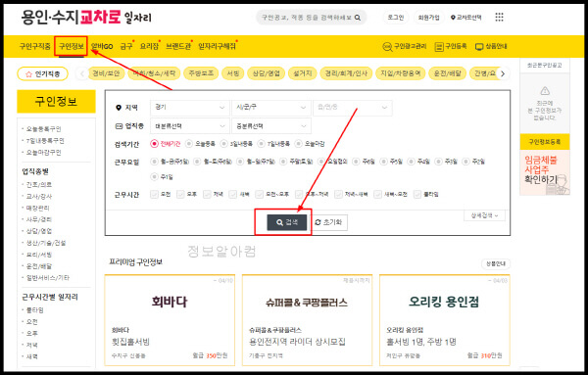Click the 교차로선택 location pin link
Viewport: 588px width, 375px height.
point(466,18)
